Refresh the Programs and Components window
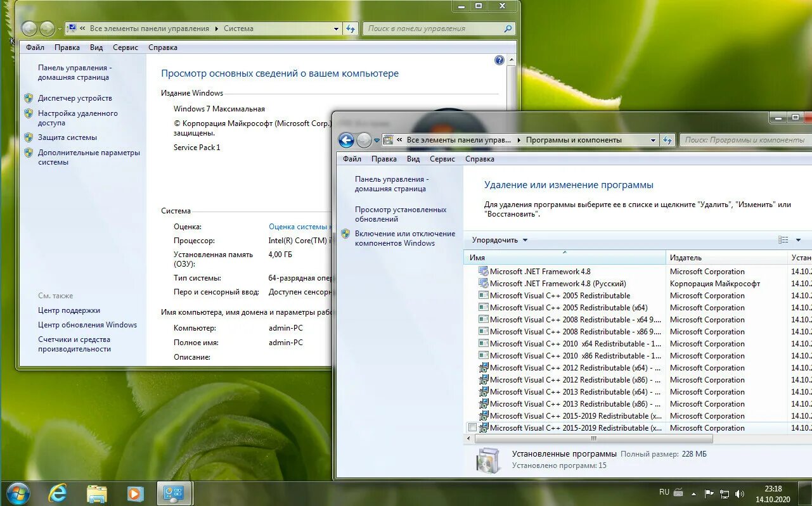 coord(667,140)
